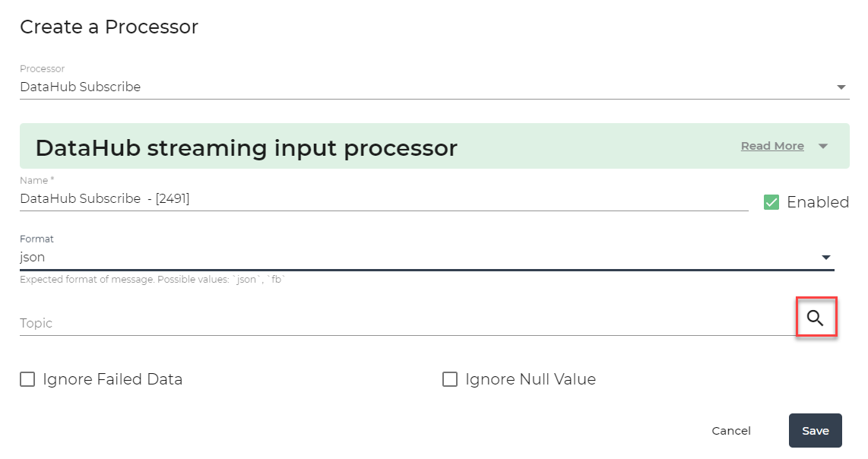
Task: Click the DataHub streaming input processor banner
Action: coord(246,148)
